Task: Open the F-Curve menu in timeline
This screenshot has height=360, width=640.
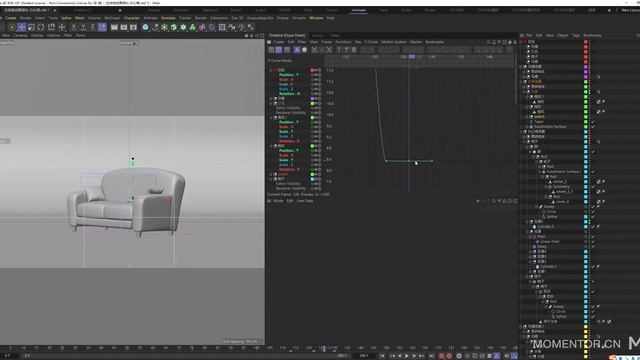Action: coord(371,42)
